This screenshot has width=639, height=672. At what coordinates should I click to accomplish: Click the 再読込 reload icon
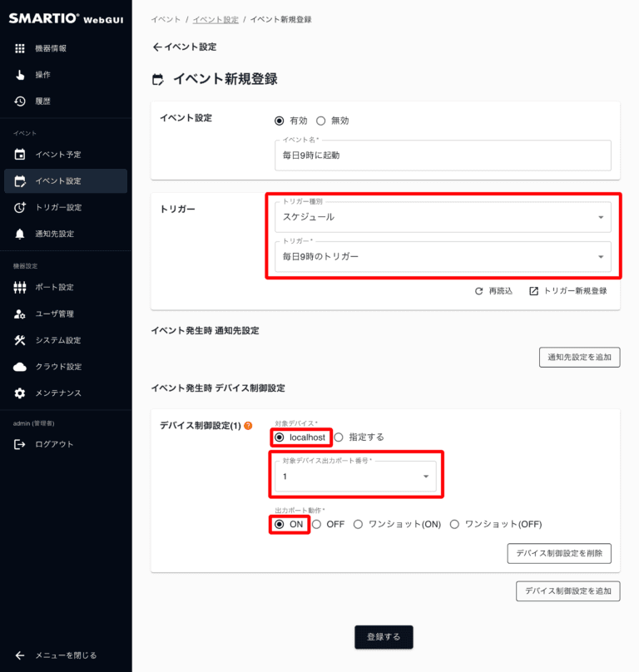(478, 291)
